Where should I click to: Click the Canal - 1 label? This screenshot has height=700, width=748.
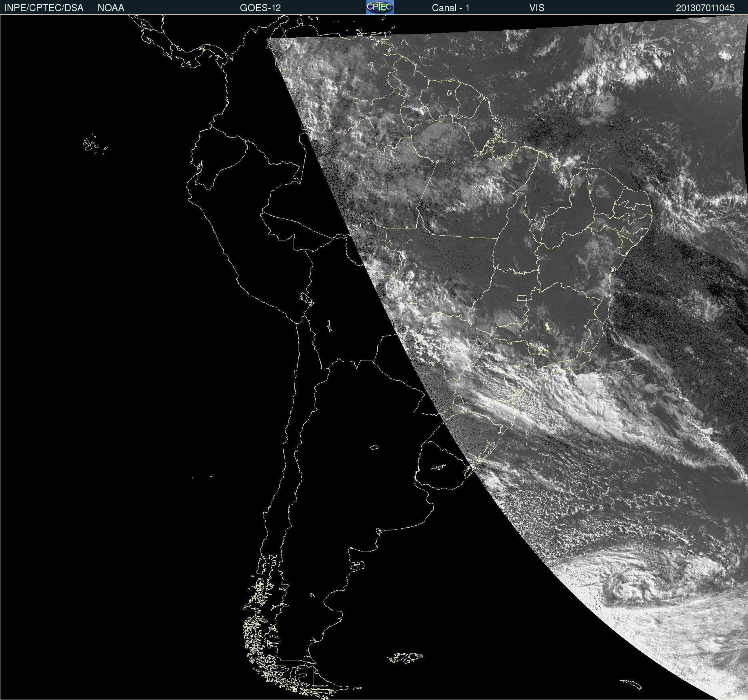(x=451, y=8)
